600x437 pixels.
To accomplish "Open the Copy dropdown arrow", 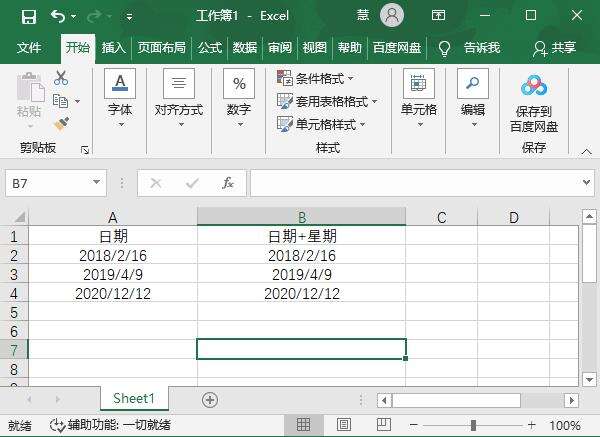I will pyautogui.click(x=77, y=101).
